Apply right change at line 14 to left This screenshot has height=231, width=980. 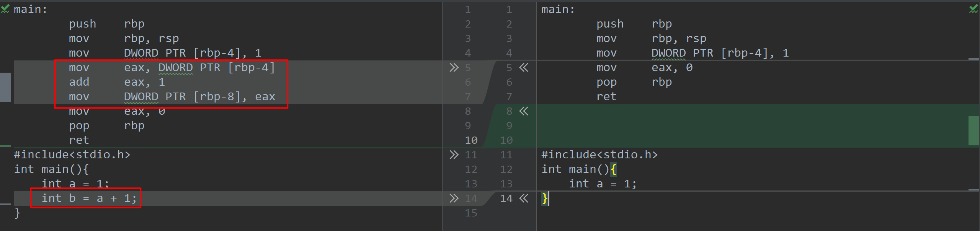click(524, 198)
